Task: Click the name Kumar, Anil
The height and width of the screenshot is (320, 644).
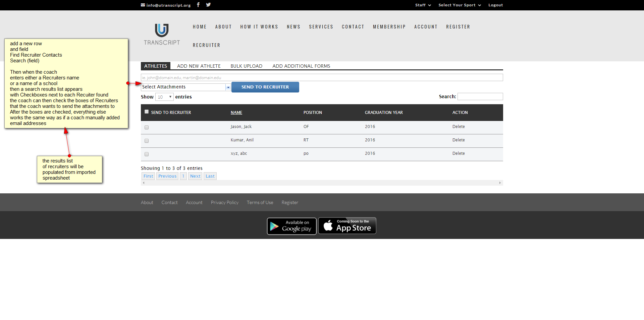Action: 242,140
